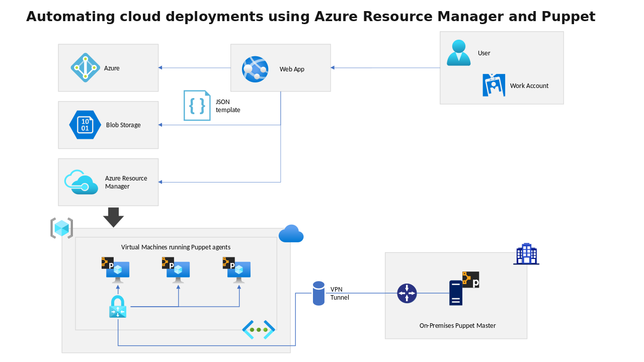
Task: Select the Web App globe icon
Action: click(255, 69)
